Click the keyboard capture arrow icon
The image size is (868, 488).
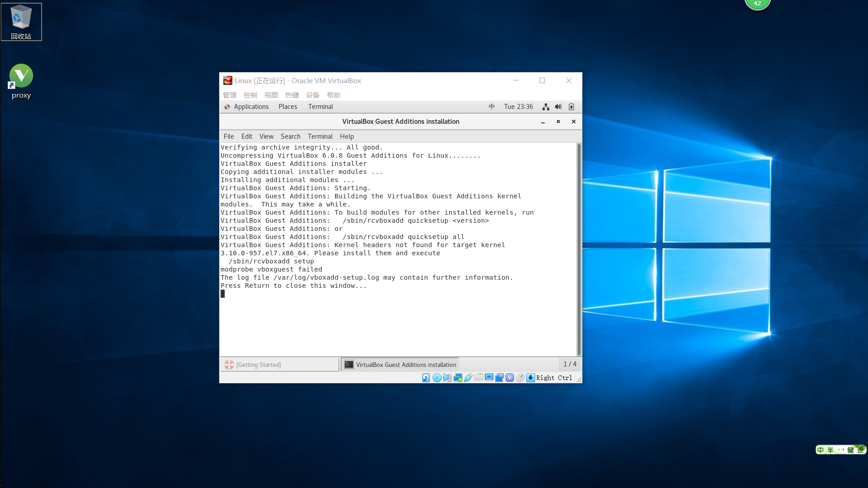point(531,378)
